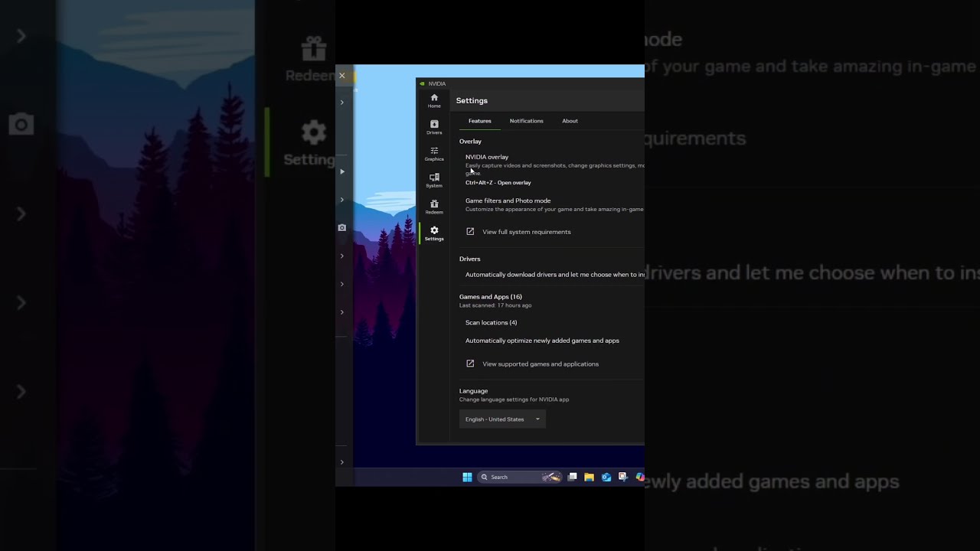Launch File Explorer from the taskbar
The image size is (980, 551).
[x=589, y=477]
